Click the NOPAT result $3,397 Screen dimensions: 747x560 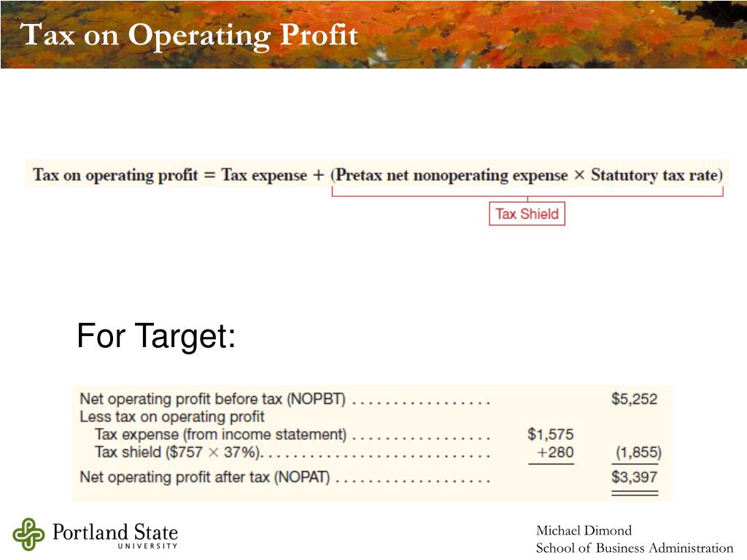(x=634, y=477)
